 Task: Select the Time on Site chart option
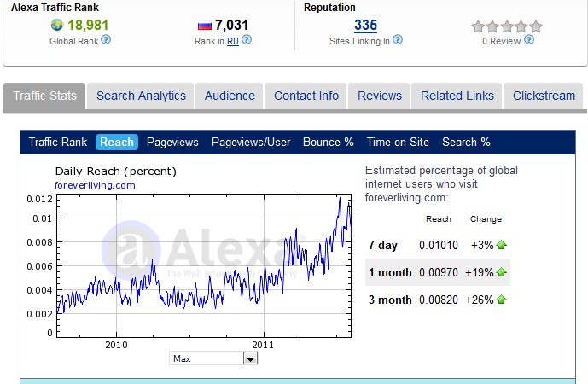[398, 143]
